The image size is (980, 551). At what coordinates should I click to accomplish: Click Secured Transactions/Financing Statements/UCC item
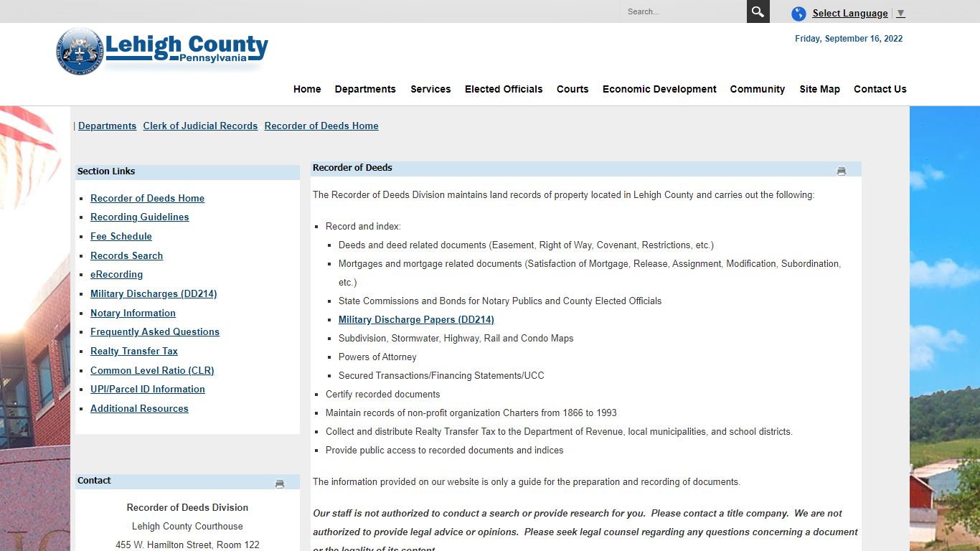[441, 375]
